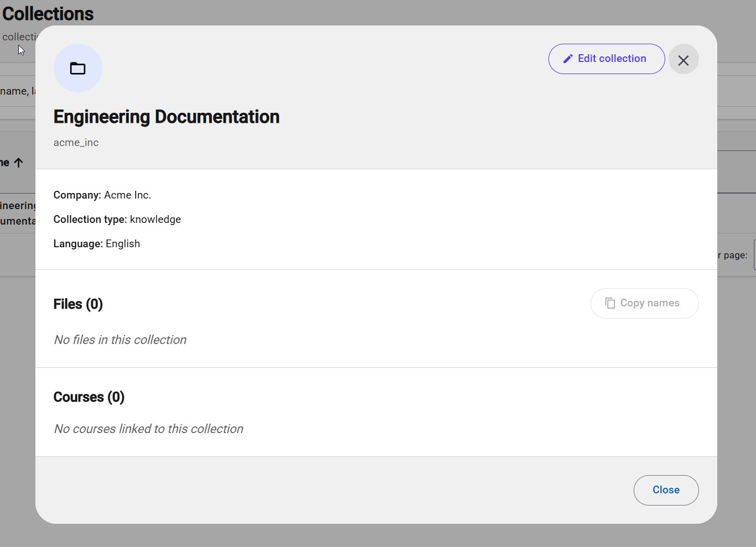Close the dialog with the X button

[x=683, y=59]
